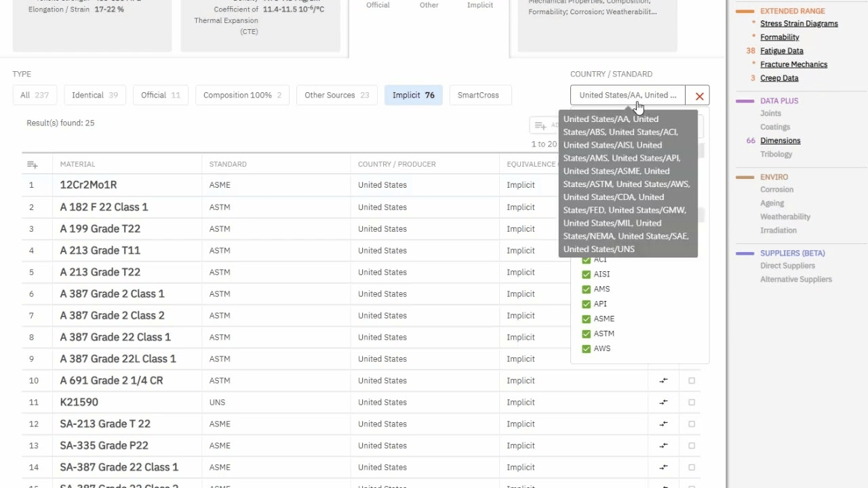Viewport: 868px width, 488px height.
Task: Click the compare arrows icon for K21590 row
Action: pos(663,403)
